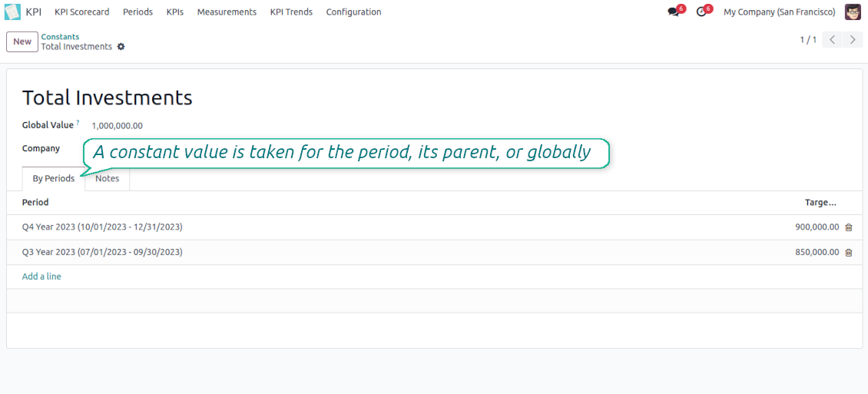Image resolution: width=868 pixels, height=394 pixels.
Task: Open the Configuration menu
Action: tap(353, 12)
